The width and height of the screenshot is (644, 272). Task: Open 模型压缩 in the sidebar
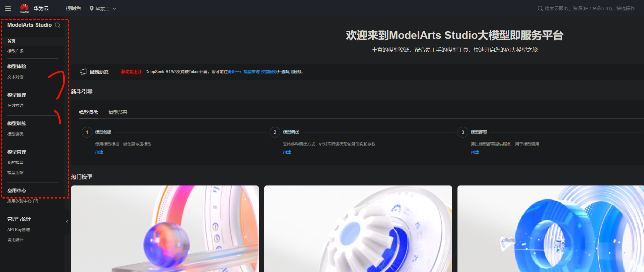pyautogui.click(x=15, y=173)
